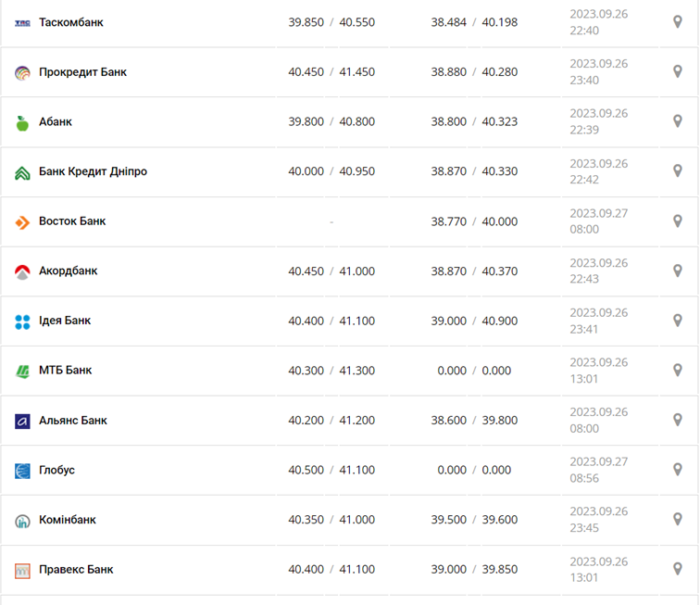Open the Прокредит Банк link
Viewport: 700px width, 605px height.
pos(82,71)
